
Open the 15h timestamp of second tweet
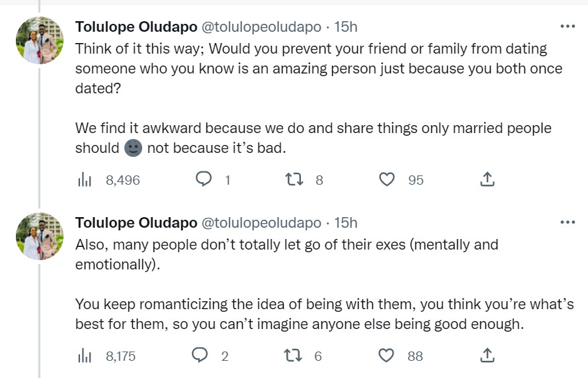(346, 222)
